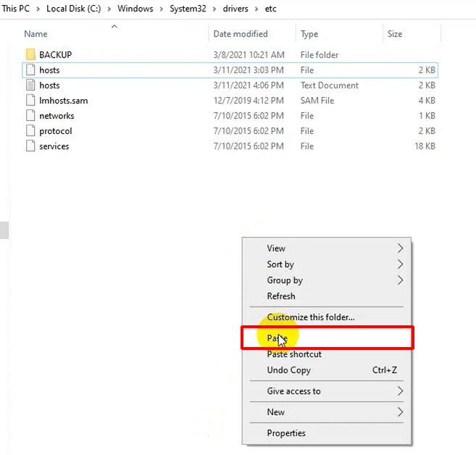The height and width of the screenshot is (455, 476).
Task: Expand chevron after Local Disk (C:)
Action: coord(109,9)
